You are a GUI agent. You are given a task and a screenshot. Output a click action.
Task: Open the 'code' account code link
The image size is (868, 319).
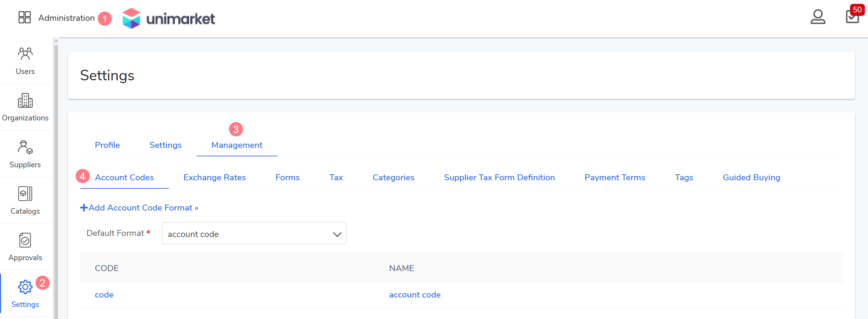(104, 295)
